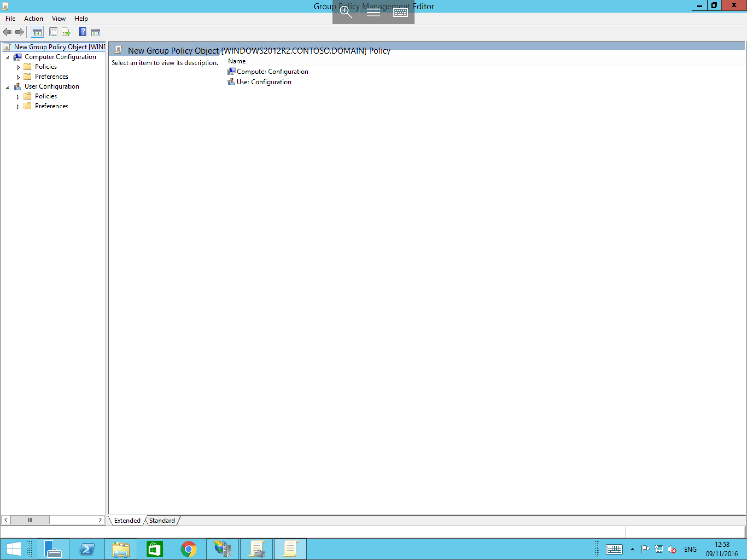Screen dimensions: 747x560
Task: Click the User Configuration icon in the list pane
Action: tap(231, 82)
